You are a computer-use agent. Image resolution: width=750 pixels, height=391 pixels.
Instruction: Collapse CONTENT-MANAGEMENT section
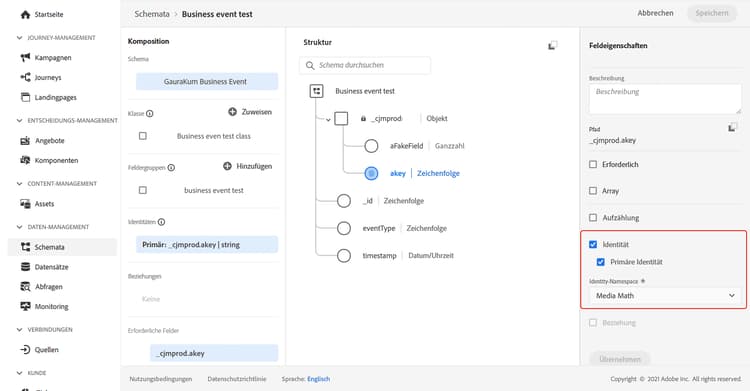19,184
